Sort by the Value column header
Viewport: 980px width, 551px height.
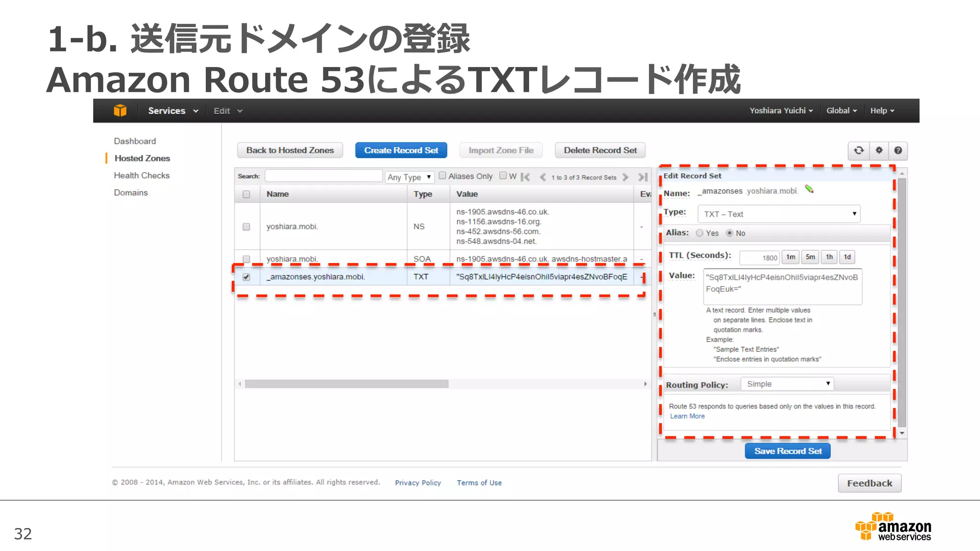(542, 194)
